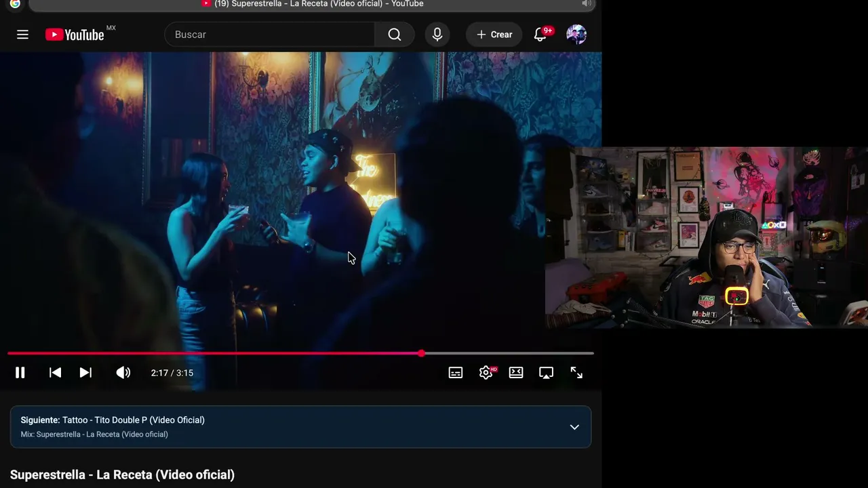868x488 pixels.
Task: Toggle subtitles on the player
Action: (x=456, y=373)
